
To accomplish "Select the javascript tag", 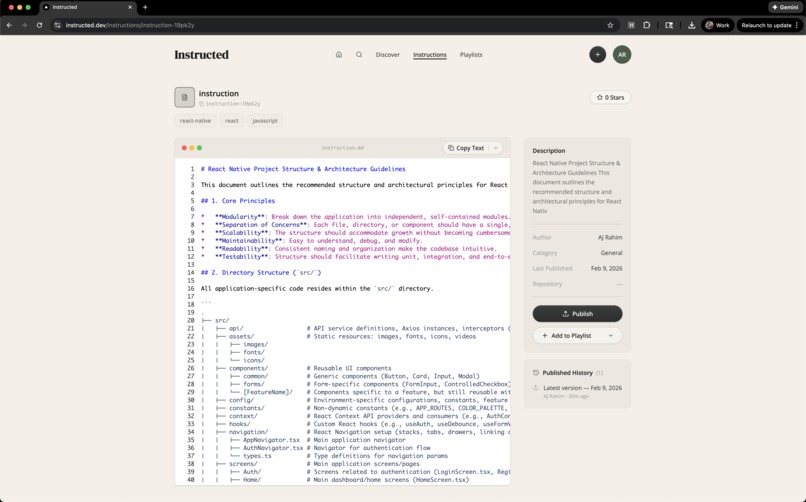I will (x=265, y=121).
